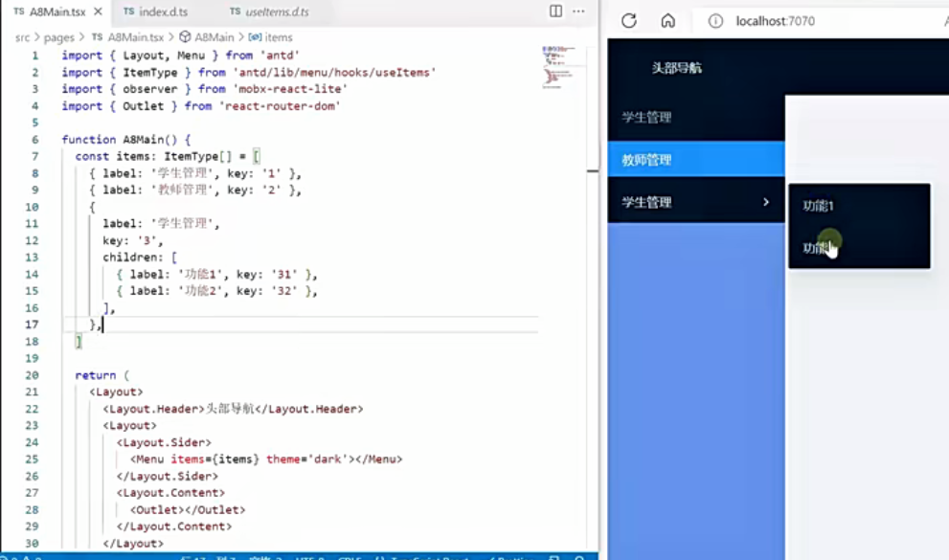Image resolution: width=949 pixels, height=560 pixels.
Task: Click the TS icon on the index.d.ts tab
Action: pyautogui.click(x=128, y=11)
